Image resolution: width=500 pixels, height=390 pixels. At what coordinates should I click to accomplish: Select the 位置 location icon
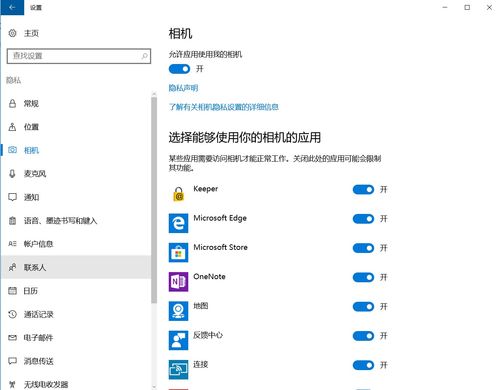[12, 127]
